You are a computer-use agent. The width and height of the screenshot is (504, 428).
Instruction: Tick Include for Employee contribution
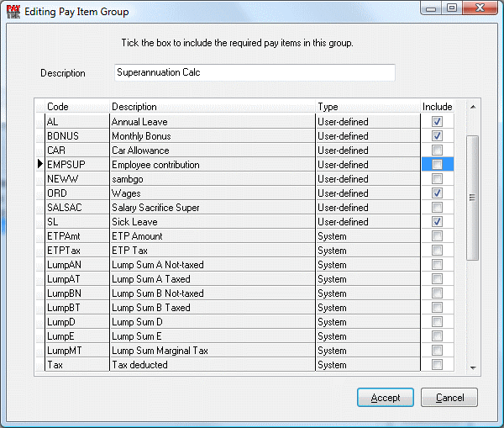tap(437, 165)
